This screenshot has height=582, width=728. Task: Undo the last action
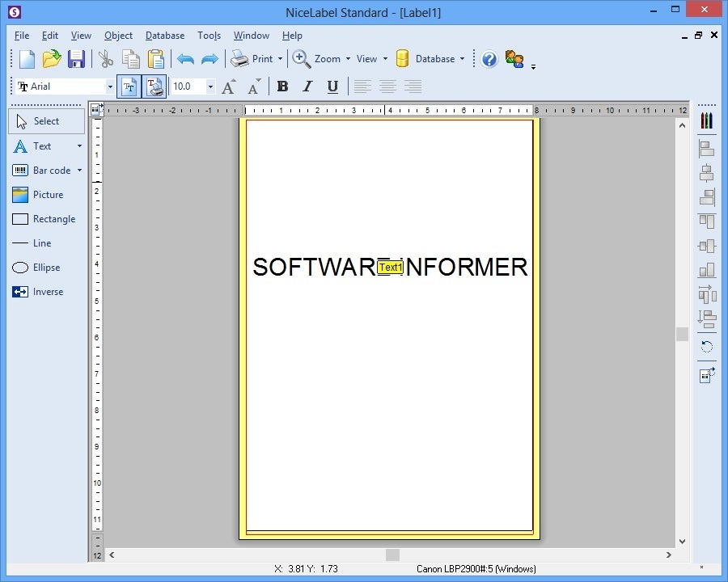[185, 59]
